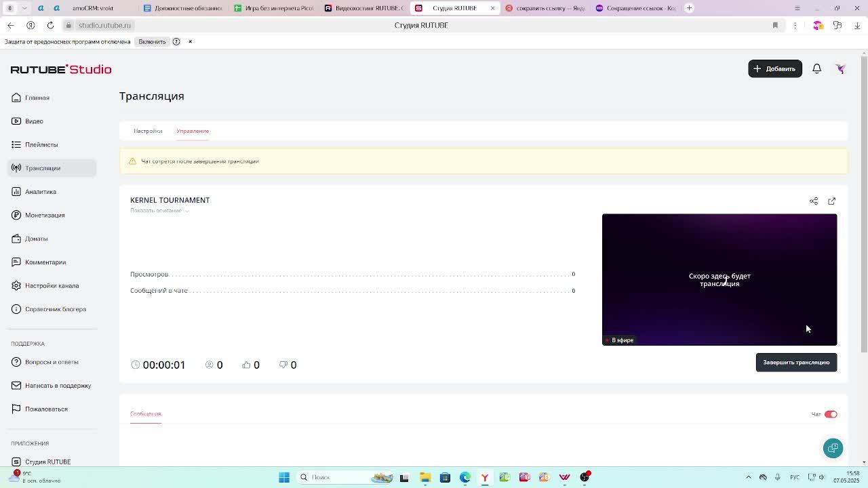This screenshot has width=868, height=488.
Task: Click the browser back arrow
Action: tap(11, 25)
